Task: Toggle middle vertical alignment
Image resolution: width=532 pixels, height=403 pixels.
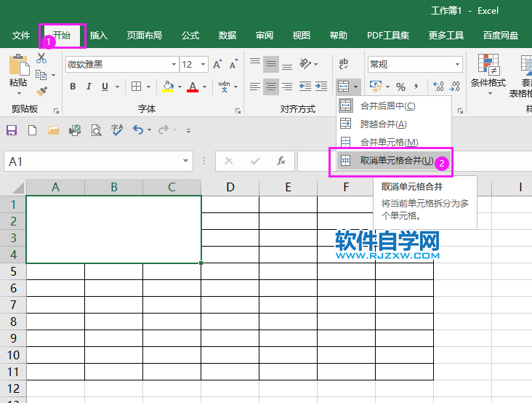Action: [x=271, y=64]
